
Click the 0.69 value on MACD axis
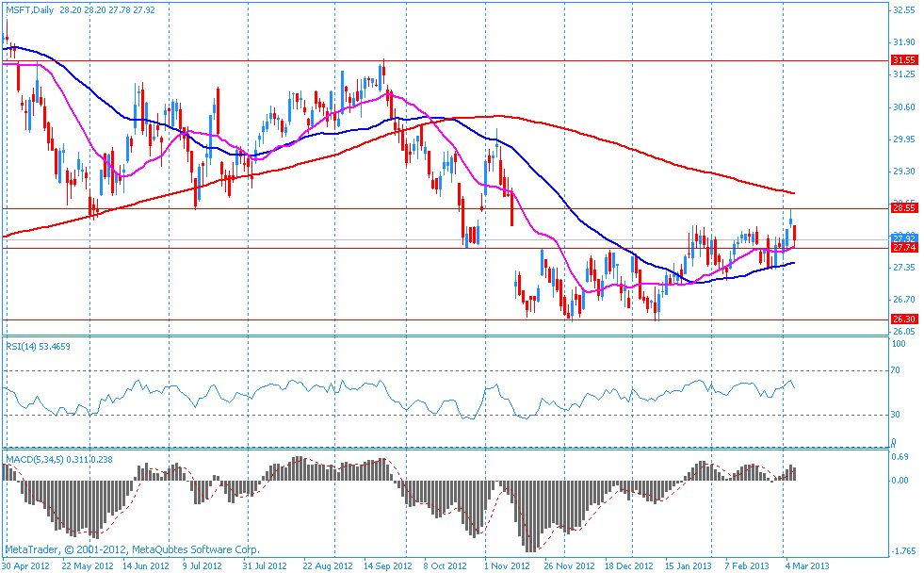[902, 457]
